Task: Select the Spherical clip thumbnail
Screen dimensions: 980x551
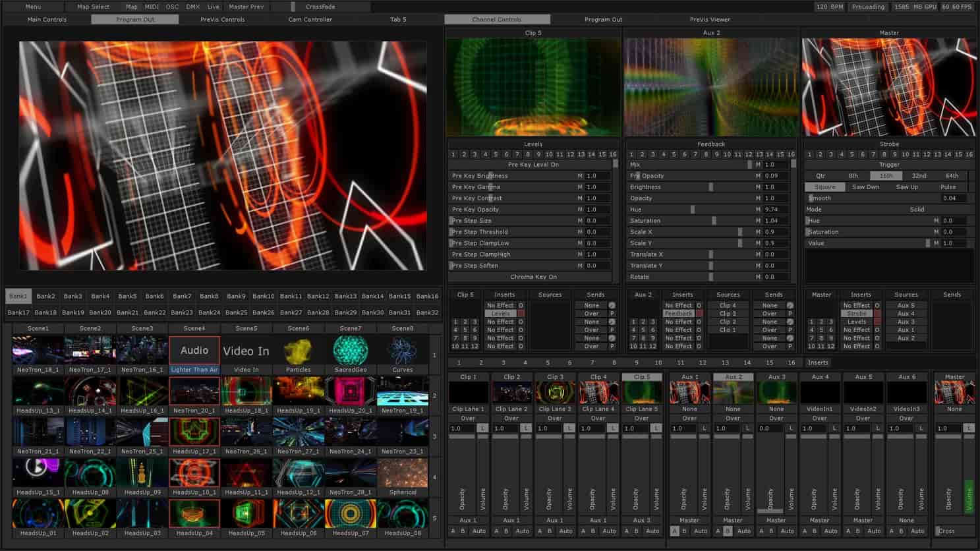Action: [402, 473]
